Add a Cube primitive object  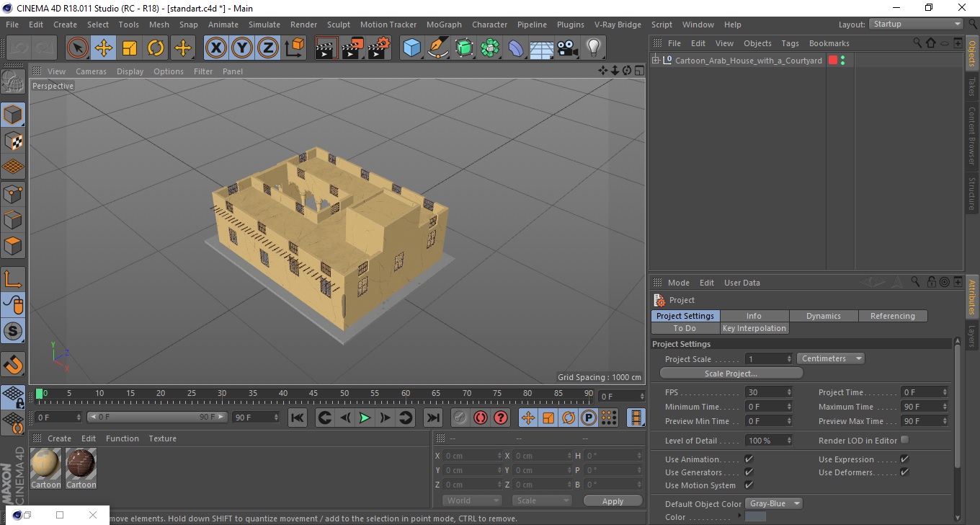point(411,48)
